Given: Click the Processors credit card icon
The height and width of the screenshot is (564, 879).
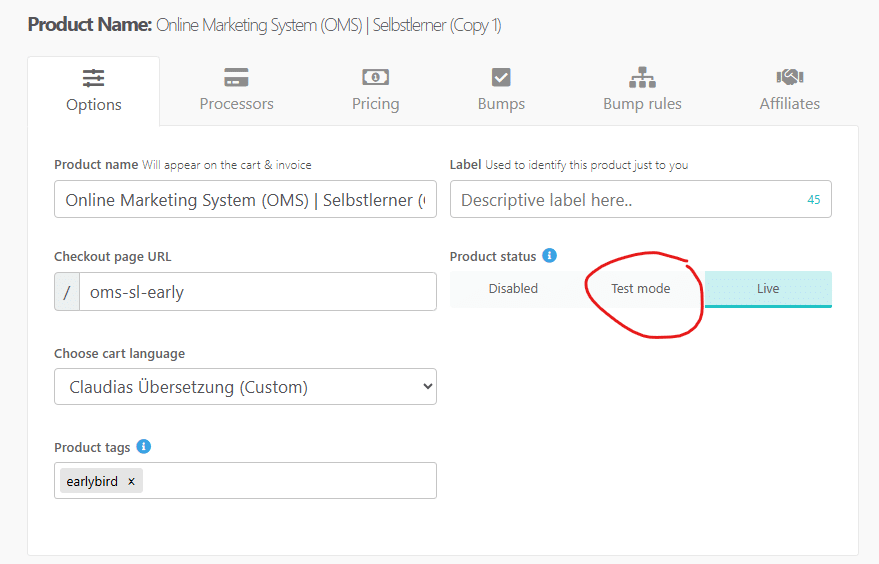Looking at the screenshot, I should (x=236, y=77).
